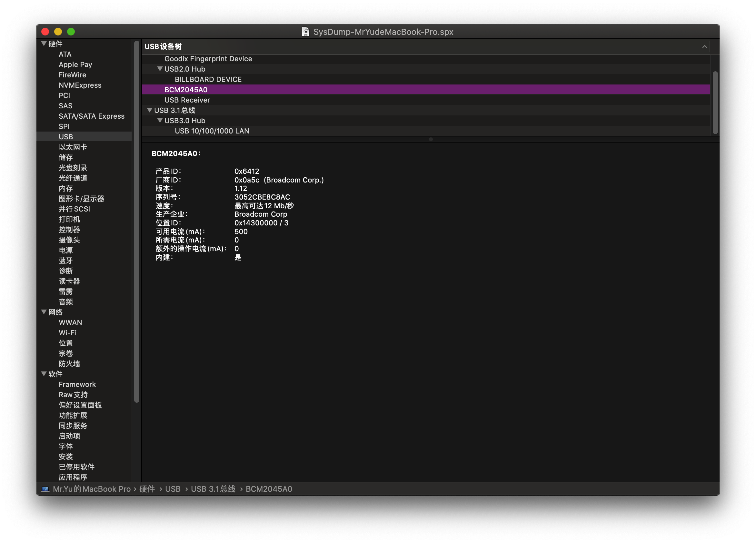
Task: Click 硬件 in the bottom path bar
Action: tap(147, 489)
